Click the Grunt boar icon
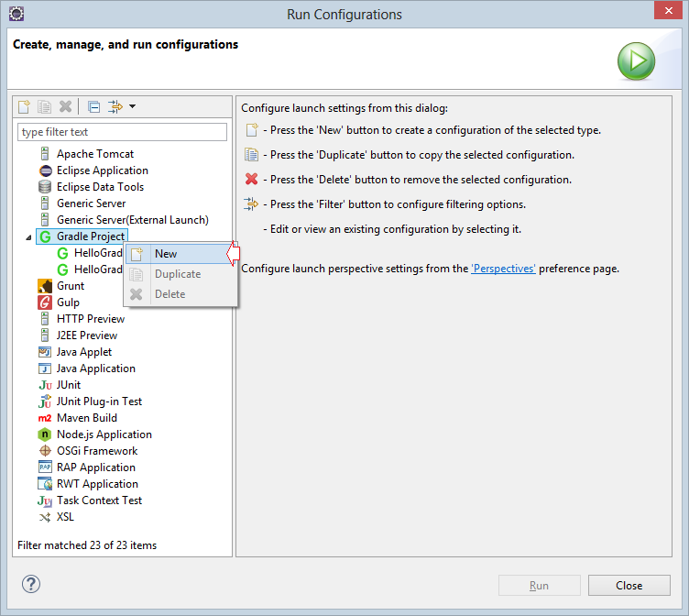The image size is (689, 616). [x=45, y=286]
